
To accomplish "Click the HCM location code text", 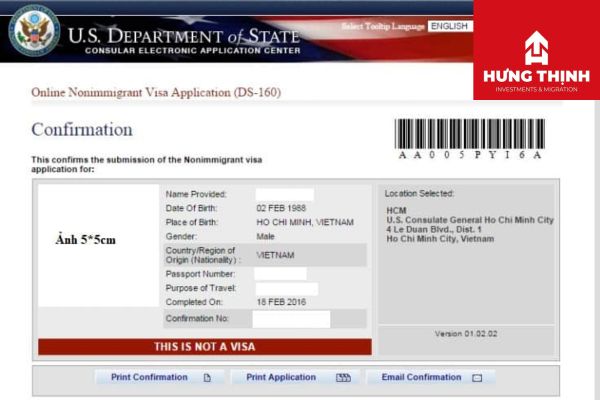I will (396, 211).
